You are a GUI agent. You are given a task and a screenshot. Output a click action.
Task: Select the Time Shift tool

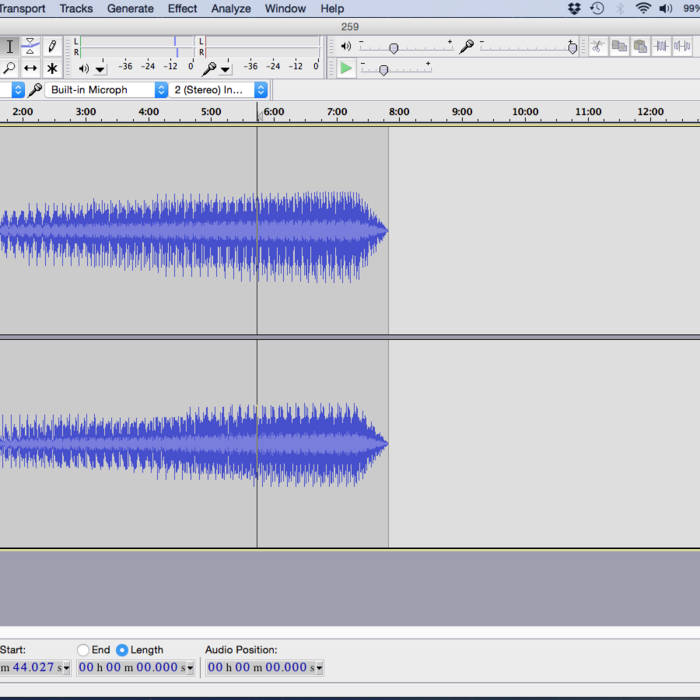point(31,68)
